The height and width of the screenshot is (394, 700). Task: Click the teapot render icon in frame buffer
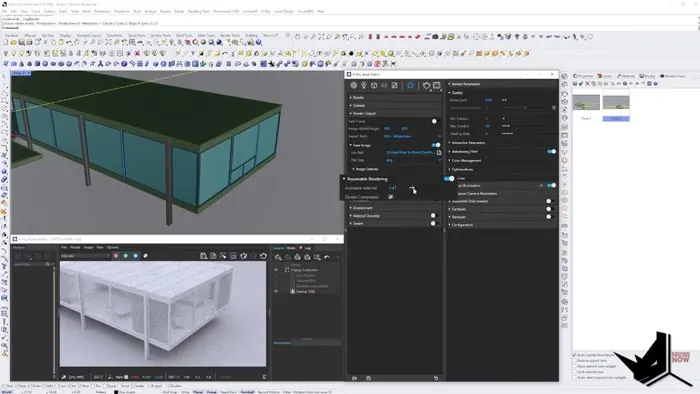coord(243,256)
